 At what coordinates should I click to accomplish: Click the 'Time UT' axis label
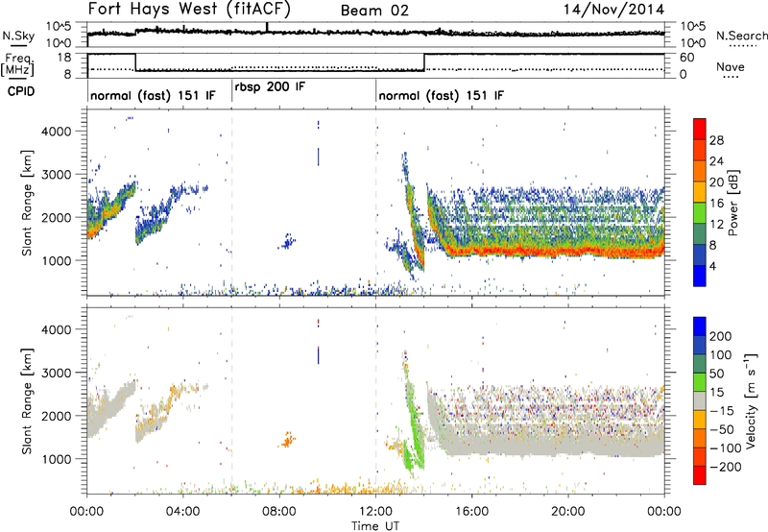tap(375, 526)
